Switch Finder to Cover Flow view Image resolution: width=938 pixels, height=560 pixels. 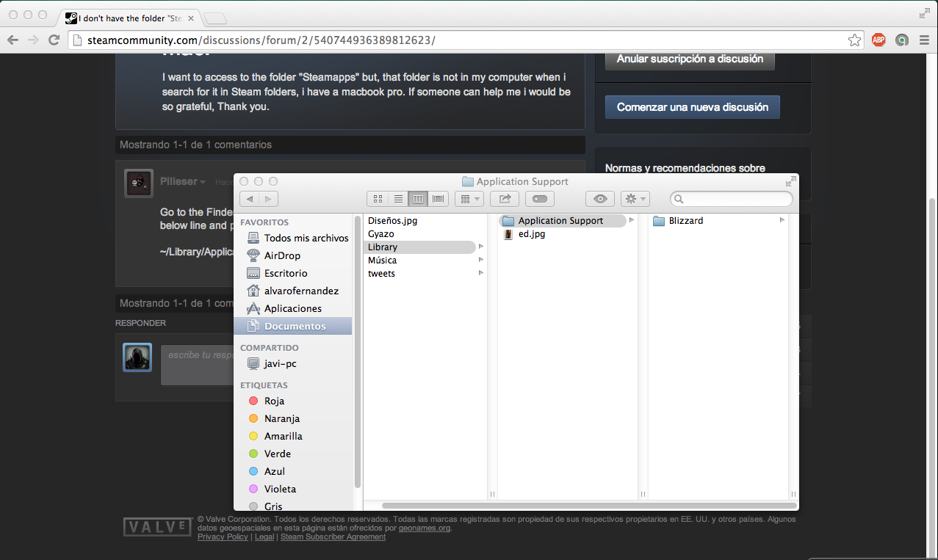pyautogui.click(x=437, y=198)
